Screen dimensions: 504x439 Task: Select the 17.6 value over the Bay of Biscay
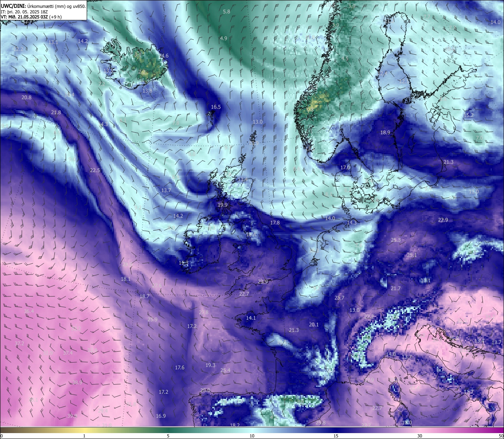[x=180, y=367]
